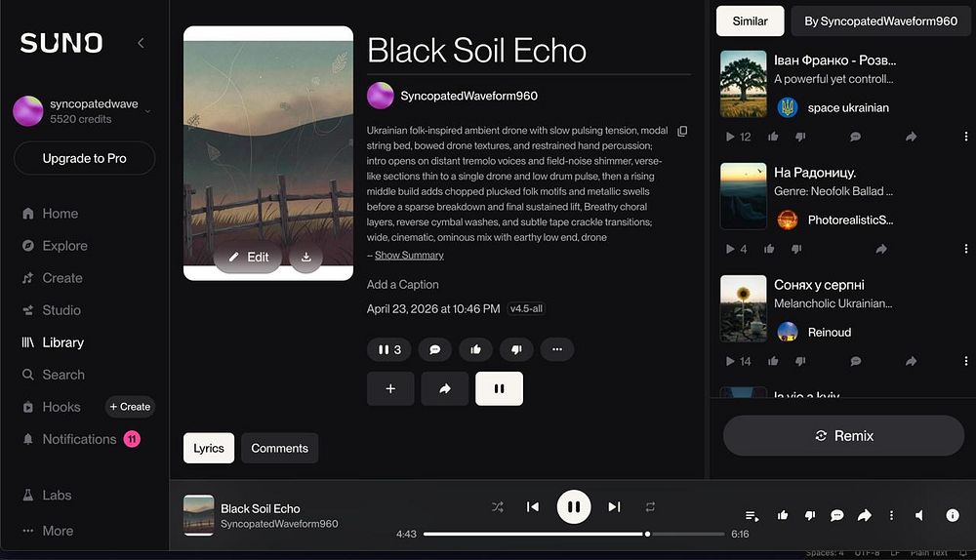This screenshot has height=560, width=976.
Task: Open Reinoud artist profile
Action: pos(829,333)
